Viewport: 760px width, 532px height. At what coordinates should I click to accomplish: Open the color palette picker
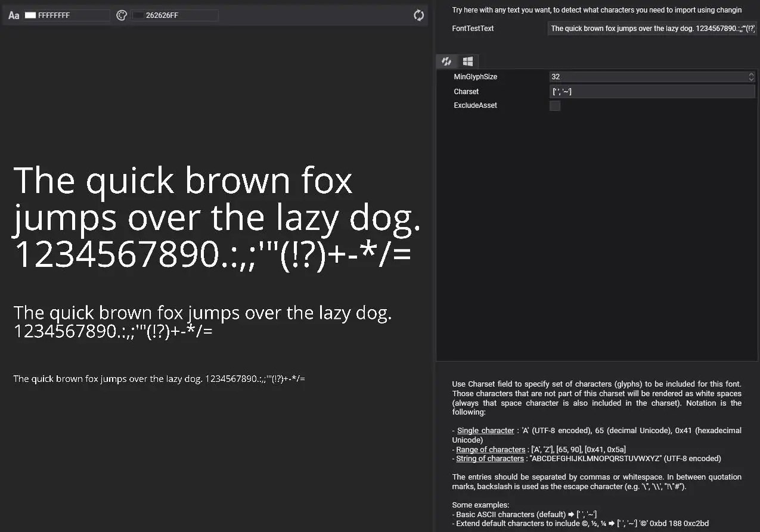[x=121, y=15]
